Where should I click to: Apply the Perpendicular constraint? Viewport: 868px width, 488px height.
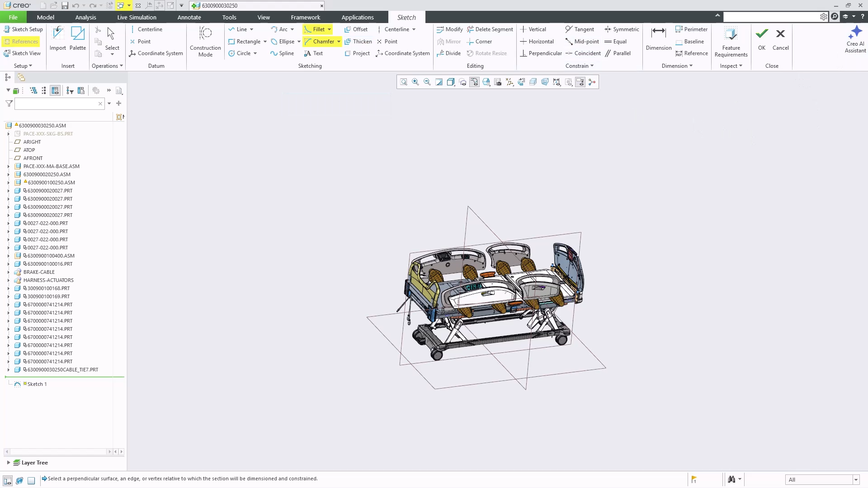click(x=541, y=53)
